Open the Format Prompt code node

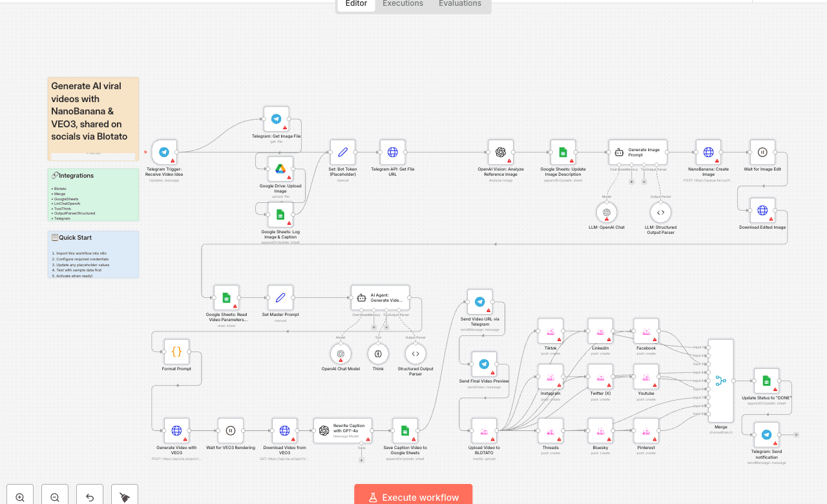[x=176, y=352]
